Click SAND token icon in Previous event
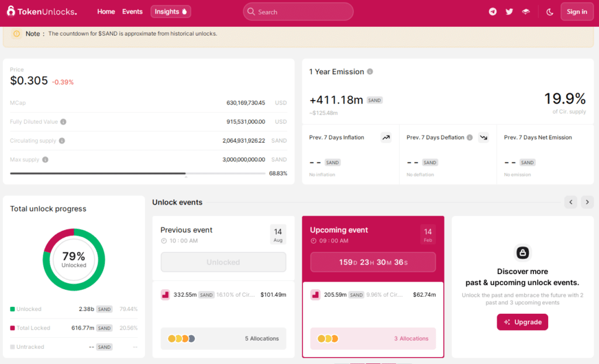This screenshot has width=599, height=364. point(166,294)
